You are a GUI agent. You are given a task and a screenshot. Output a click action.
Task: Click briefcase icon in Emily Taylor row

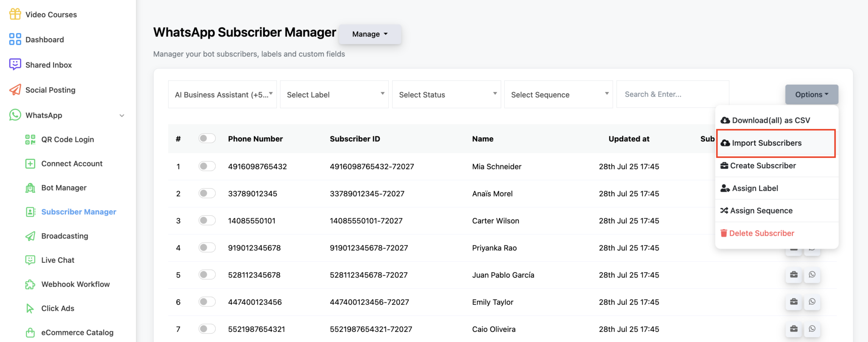(x=794, y=302)
